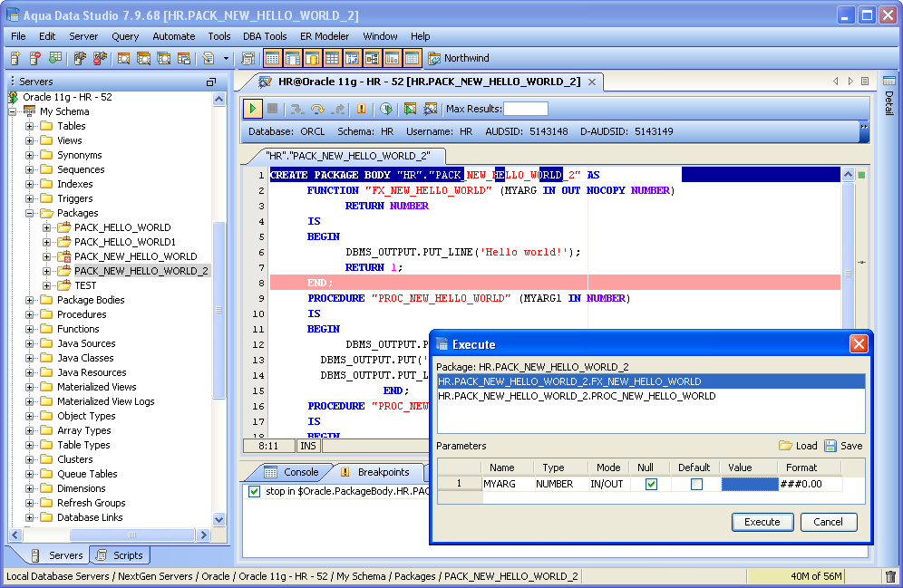Click the Step Over arrow icon
The width and height of the screenshot is (903, 588).
(x=317, y=109)
